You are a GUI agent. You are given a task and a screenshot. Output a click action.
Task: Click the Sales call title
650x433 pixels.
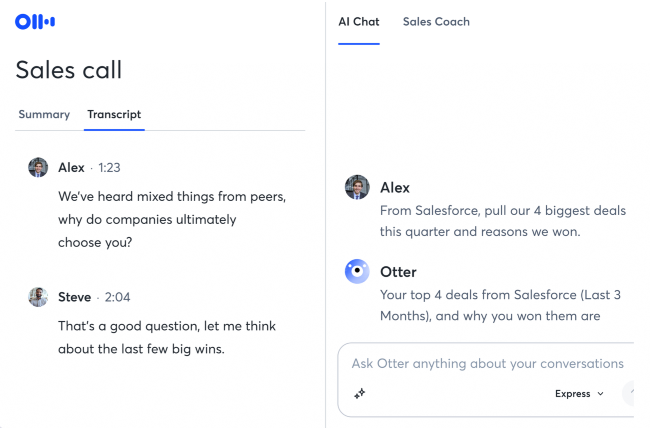click(x=69, y=69)
